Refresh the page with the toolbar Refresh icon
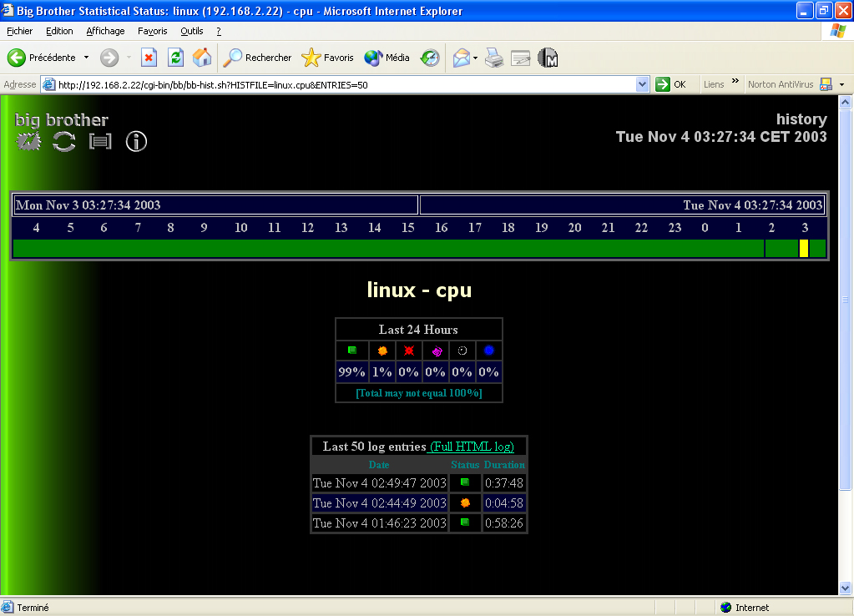 pyautogui.click(x=175, y=58)
